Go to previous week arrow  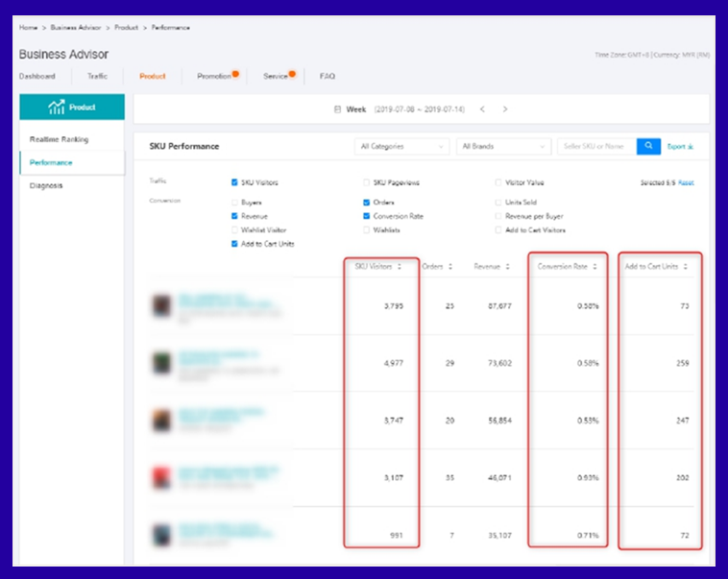pyautogui.click(x=482, y=109)
